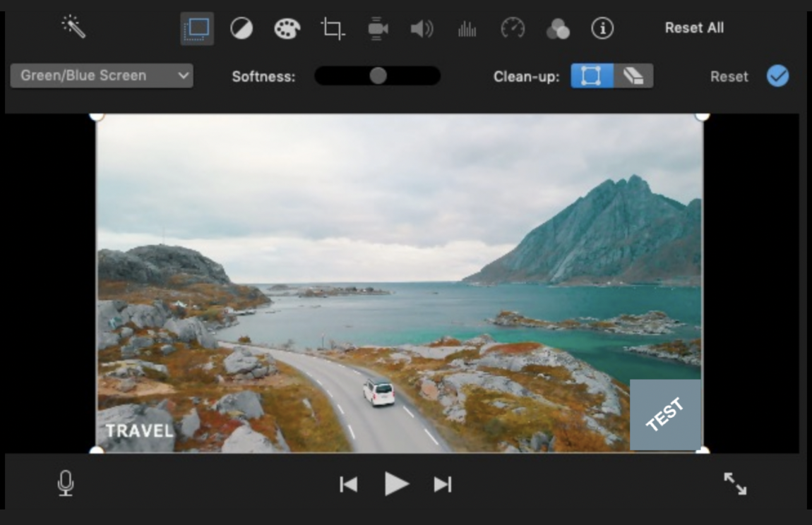Click the TEST overlay badge in the viewer
812x525 pixels.
tap(665, 415)
